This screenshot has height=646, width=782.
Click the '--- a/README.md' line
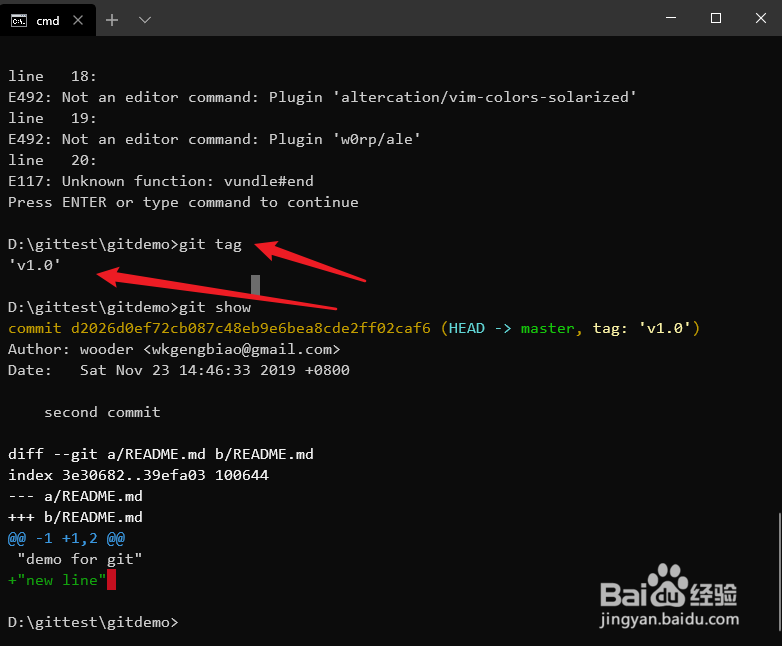pyautogui.click(x=75, y=496)
